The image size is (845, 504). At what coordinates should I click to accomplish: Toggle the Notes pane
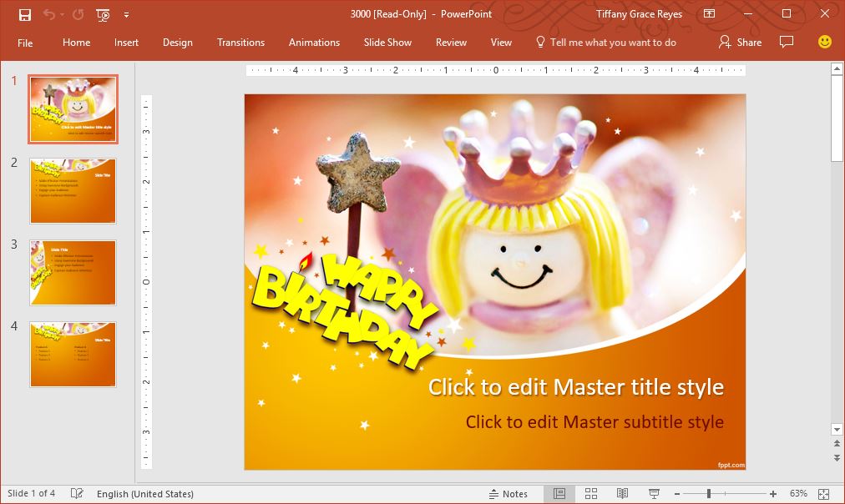(509, 494)
